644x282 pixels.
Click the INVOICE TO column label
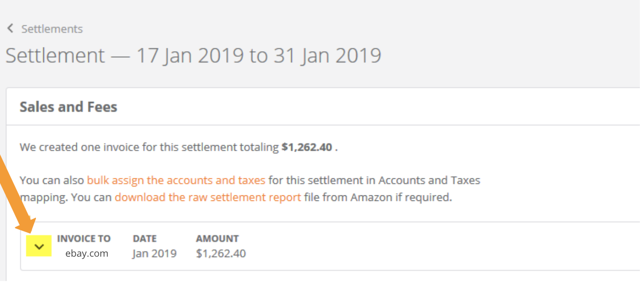pyautogui.click(x=84, y=238)
